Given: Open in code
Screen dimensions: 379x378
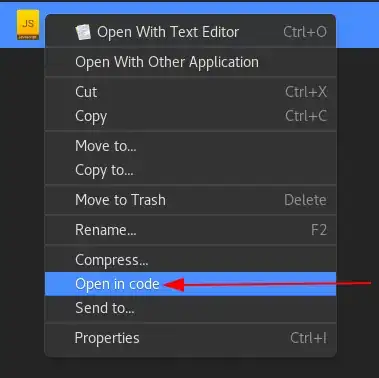Looking at the screenshot, I should click(190, 284).
